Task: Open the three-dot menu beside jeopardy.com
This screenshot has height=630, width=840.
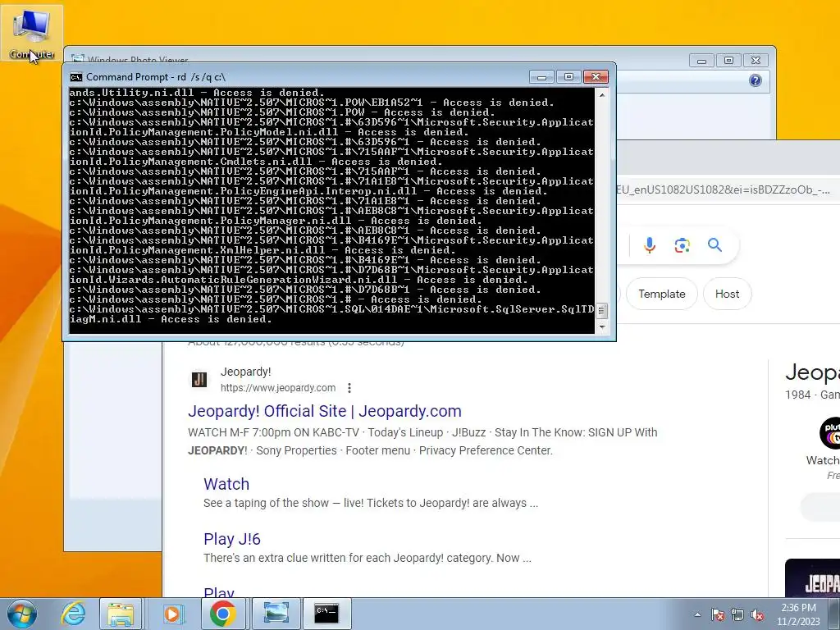Action: (x=349, y=388)
